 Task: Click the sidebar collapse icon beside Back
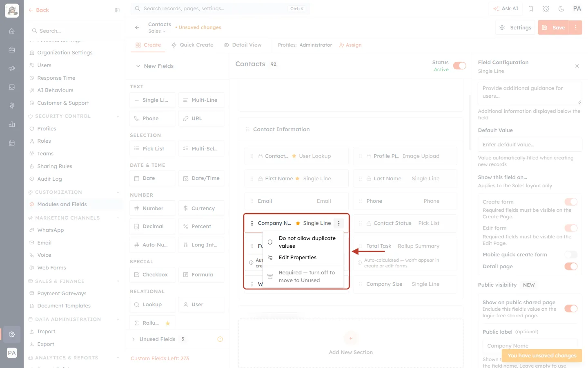click(117, 10)
